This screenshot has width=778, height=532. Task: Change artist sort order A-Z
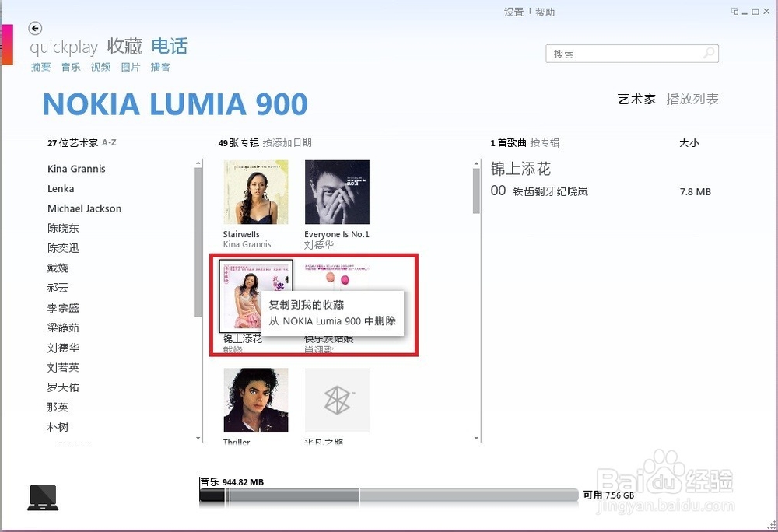pyautogui.click(x=109, y=143)
